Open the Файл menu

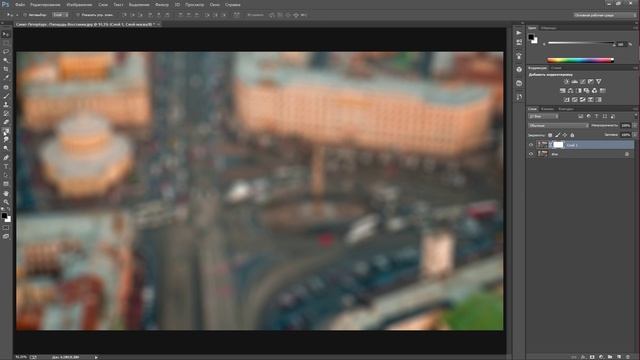(20, 5)
